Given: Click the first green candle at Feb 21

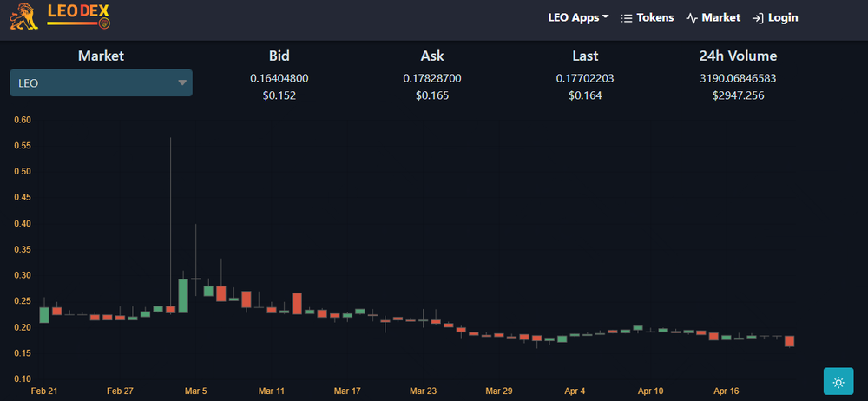Looking at the screenshot, I should 44,314.
